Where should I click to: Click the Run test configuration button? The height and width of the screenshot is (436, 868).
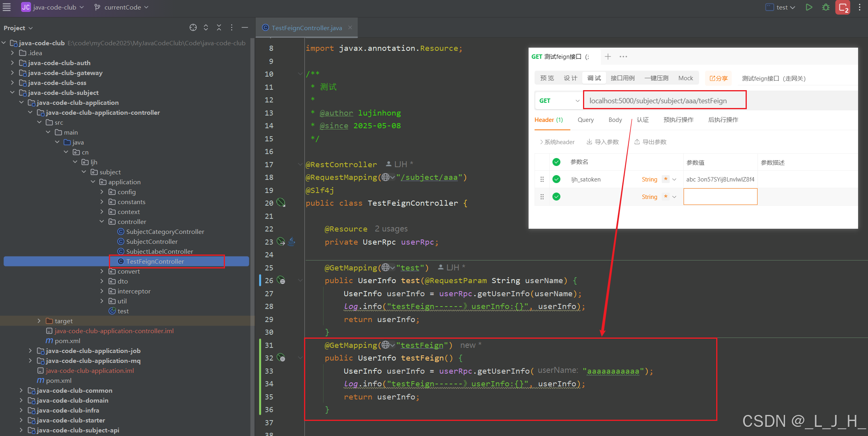click(x=809, y=7)
